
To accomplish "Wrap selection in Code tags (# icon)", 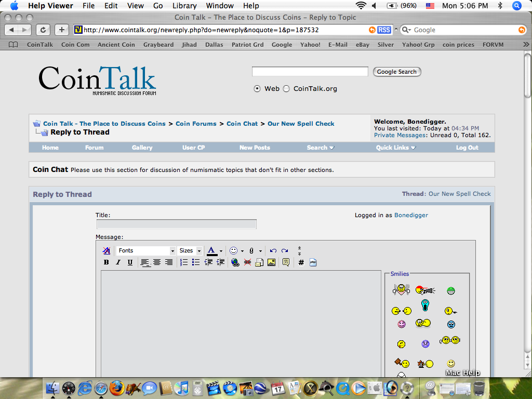I will pos(301,262).
